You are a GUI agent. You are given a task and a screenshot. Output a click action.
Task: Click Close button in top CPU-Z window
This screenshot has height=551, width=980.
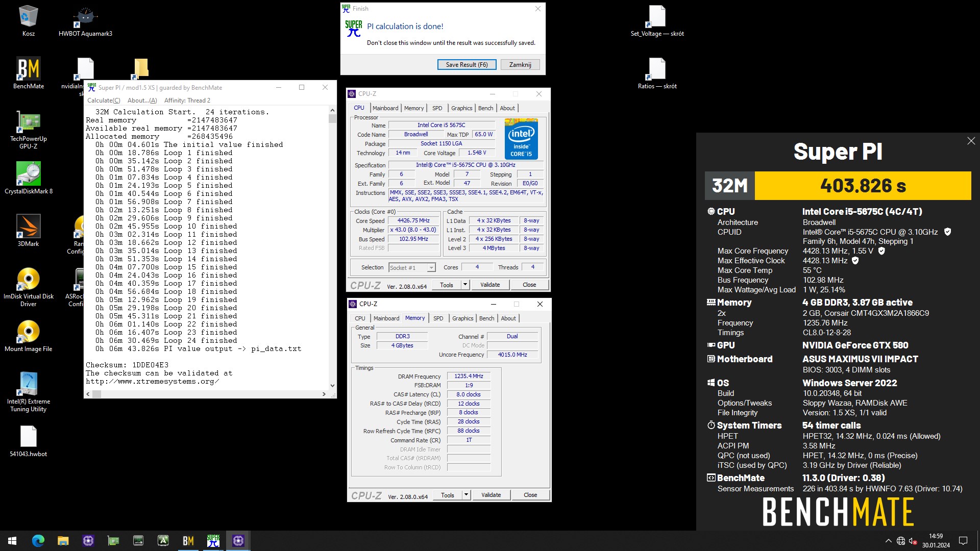pyautogui.click(x=529, y=285)
